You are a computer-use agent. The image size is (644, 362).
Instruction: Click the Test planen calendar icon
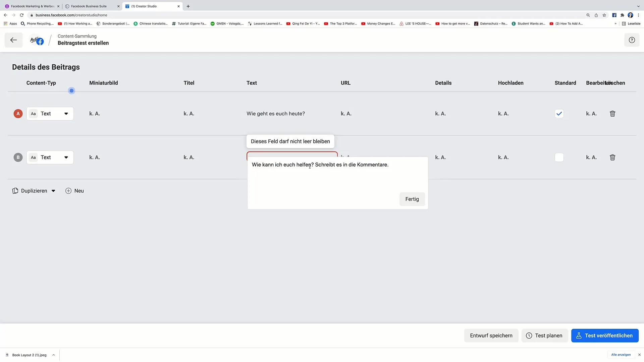529,335
